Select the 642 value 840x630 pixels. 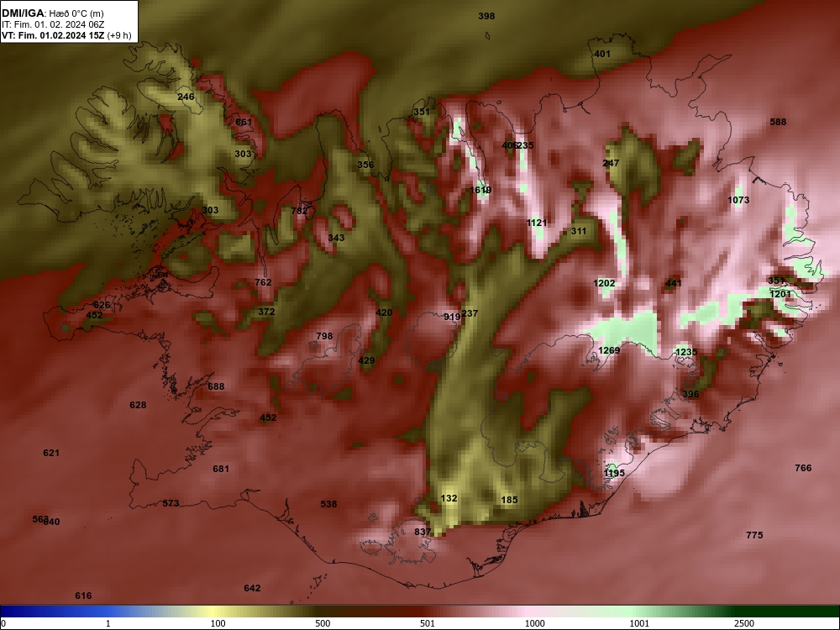(x=252, y=588)
